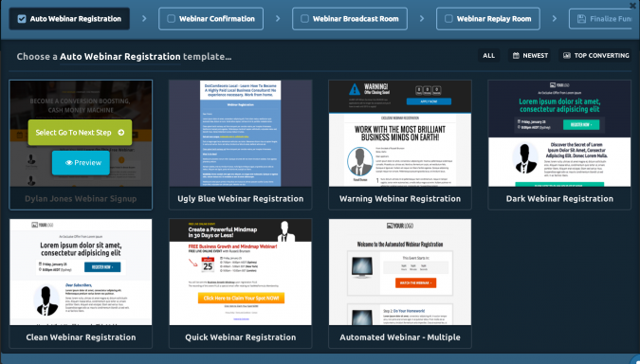
Task: Select Quick Webinar Registration thumbnail
Action: [241, 272]
